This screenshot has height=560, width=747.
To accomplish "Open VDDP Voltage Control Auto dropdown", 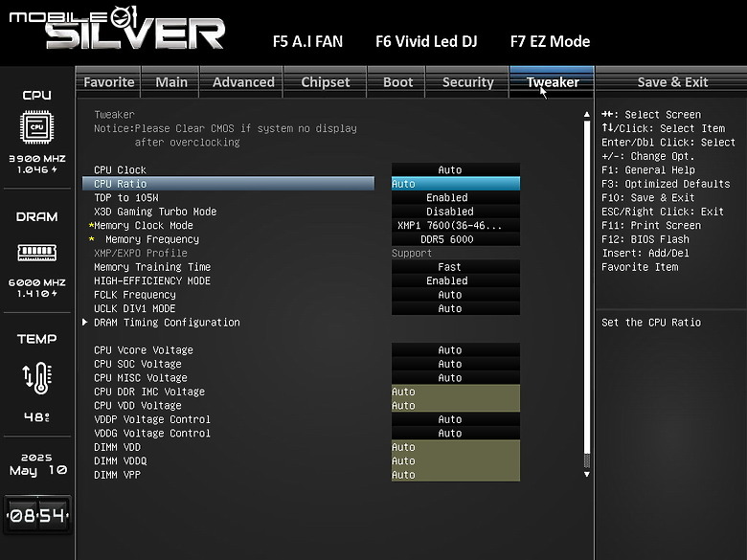I will (456, 419).
